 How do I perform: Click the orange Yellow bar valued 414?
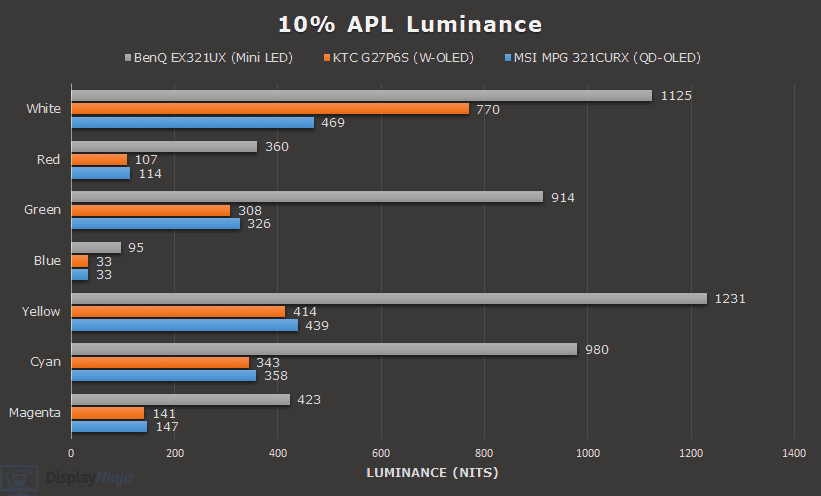(x=179, y=312)
